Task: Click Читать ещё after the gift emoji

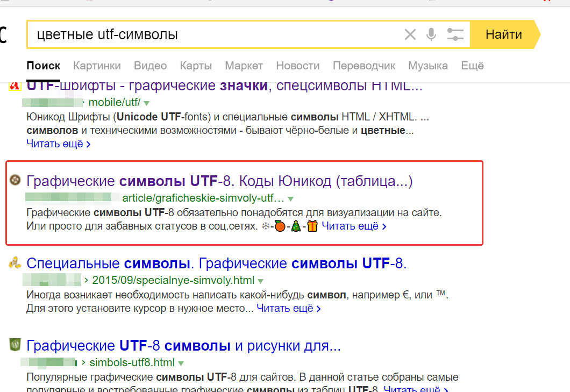Action: 354,226
